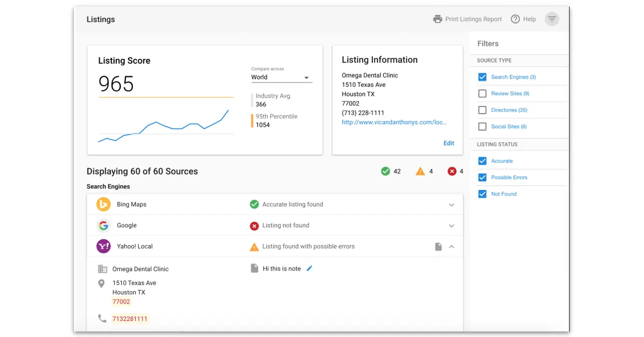Click the Not Found filter label
Screen dimensions: 644x337
click(504, 194)
